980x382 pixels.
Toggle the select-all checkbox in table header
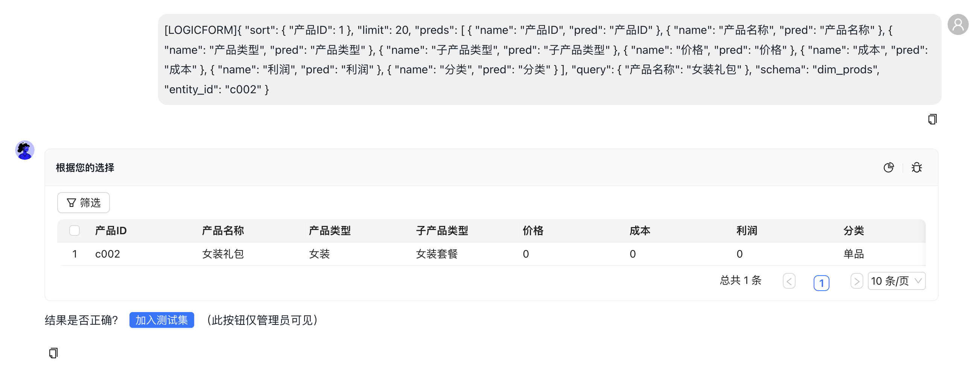(x=74, y=230)
